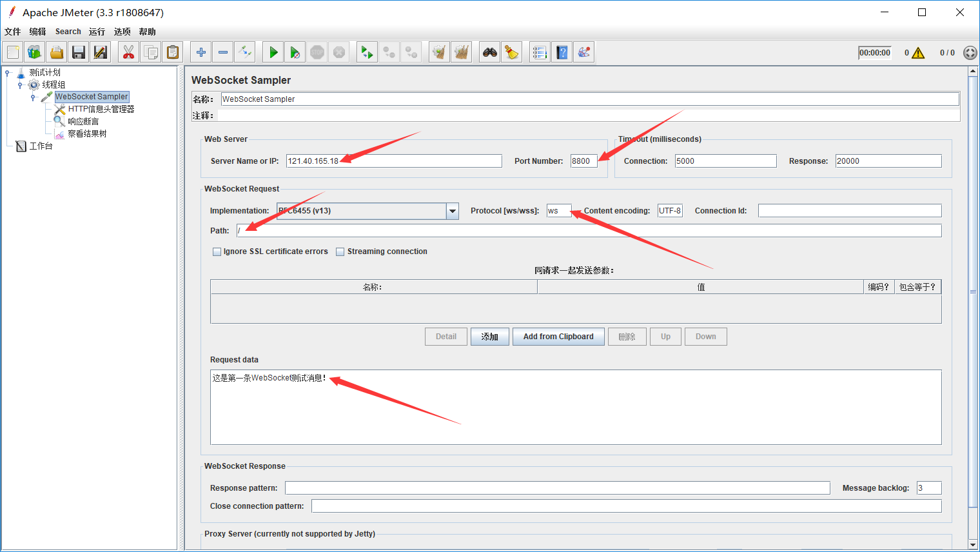Click the Open folder toolbar icon
Screen dimensions: 980x552
coord(57,52)
